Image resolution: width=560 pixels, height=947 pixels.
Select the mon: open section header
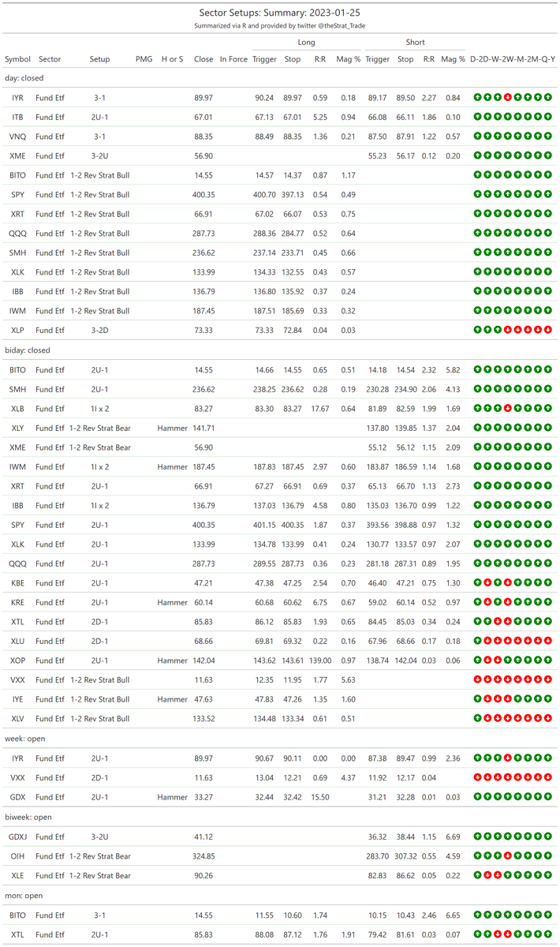point(24,896)
